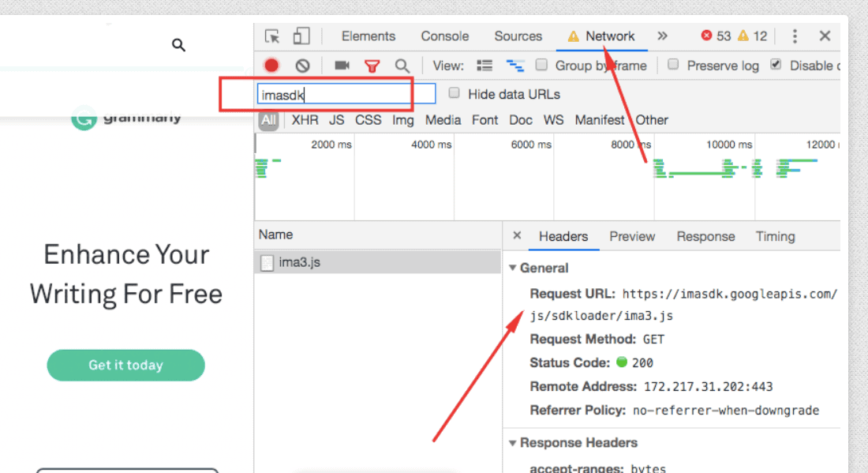Switch to the Console tab
This screenshot has height=473, width=868.
pyautogui.click(x=444, y=36)
